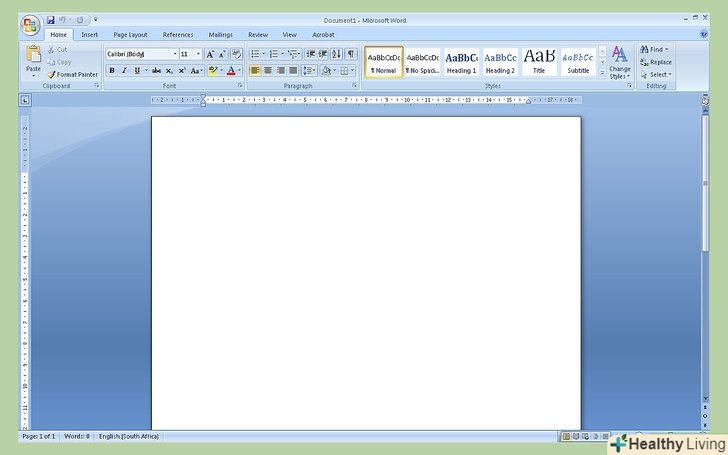Click the English (South Africa) language indicator
This screenshot has width=728, height=455.
pos(128,437)
